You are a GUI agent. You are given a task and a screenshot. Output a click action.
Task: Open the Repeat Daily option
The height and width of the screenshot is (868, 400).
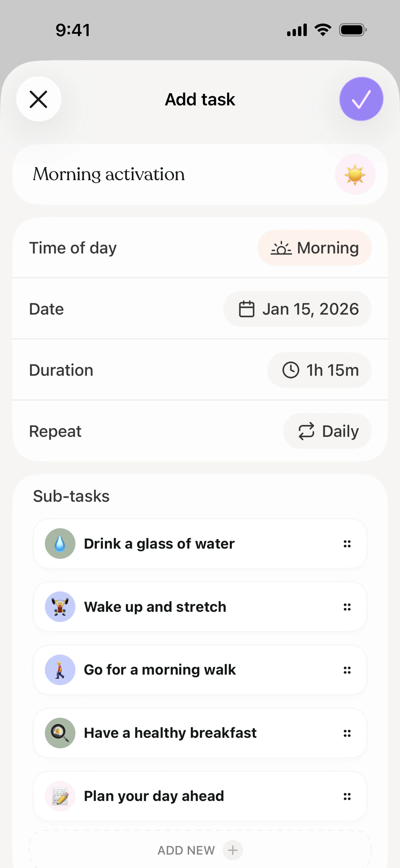point(327,431)
